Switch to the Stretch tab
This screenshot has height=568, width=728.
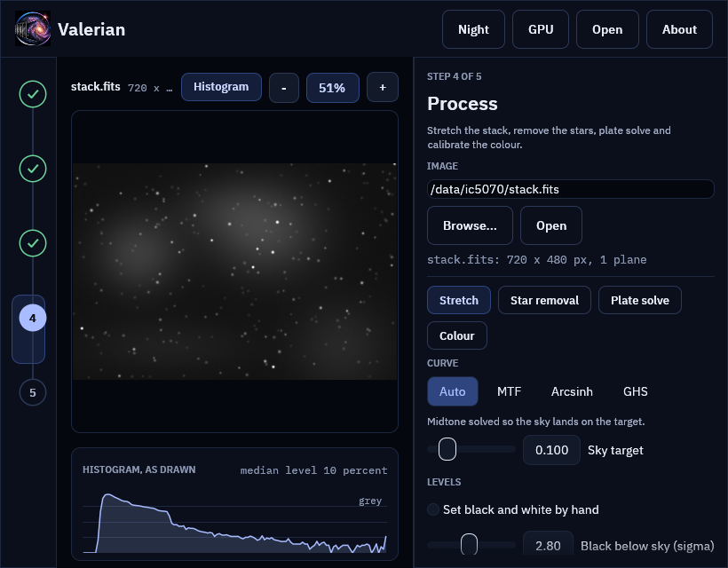(x=459, y=300)
